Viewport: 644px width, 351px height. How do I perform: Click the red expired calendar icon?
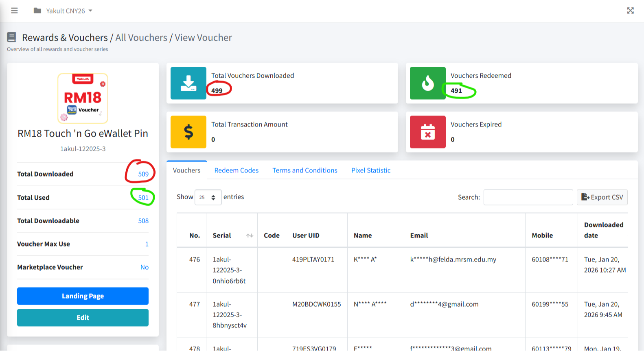[428, 132]
